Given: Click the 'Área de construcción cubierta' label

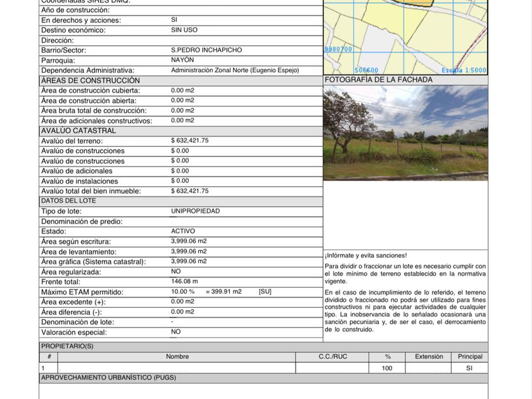Looking at the screenshot, I should point(91,91).
